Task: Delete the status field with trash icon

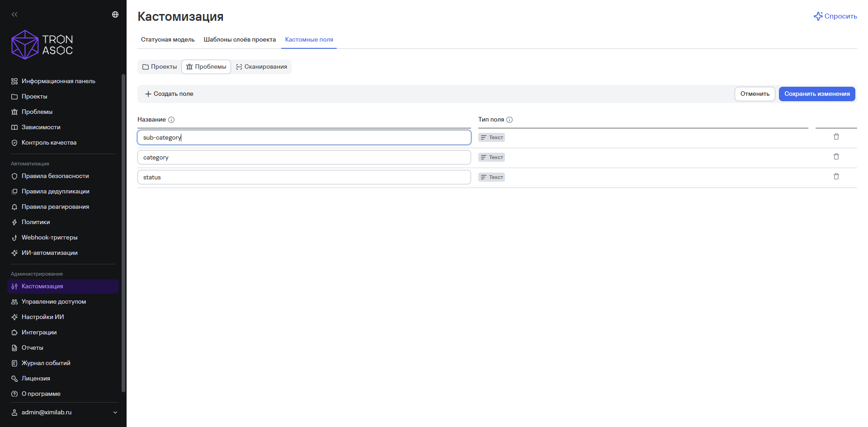Action: pos(836,177)
